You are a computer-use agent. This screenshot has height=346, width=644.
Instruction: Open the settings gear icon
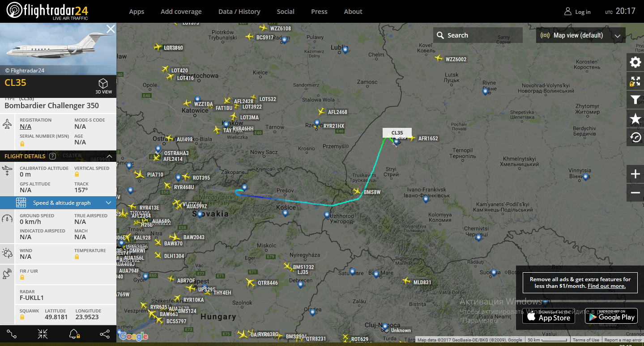[635, 62]
